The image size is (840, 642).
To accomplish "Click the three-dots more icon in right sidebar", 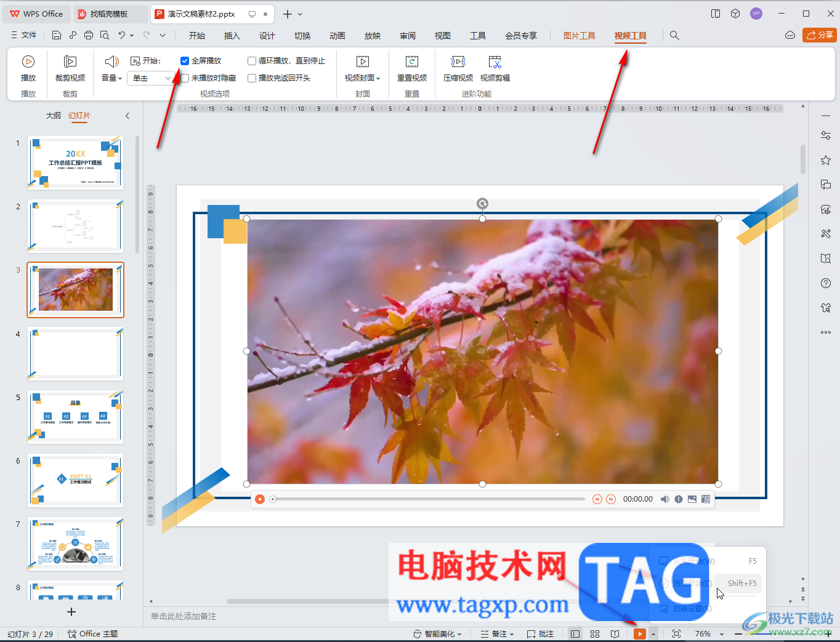I will pyautogui.click(x=826, y=332).
